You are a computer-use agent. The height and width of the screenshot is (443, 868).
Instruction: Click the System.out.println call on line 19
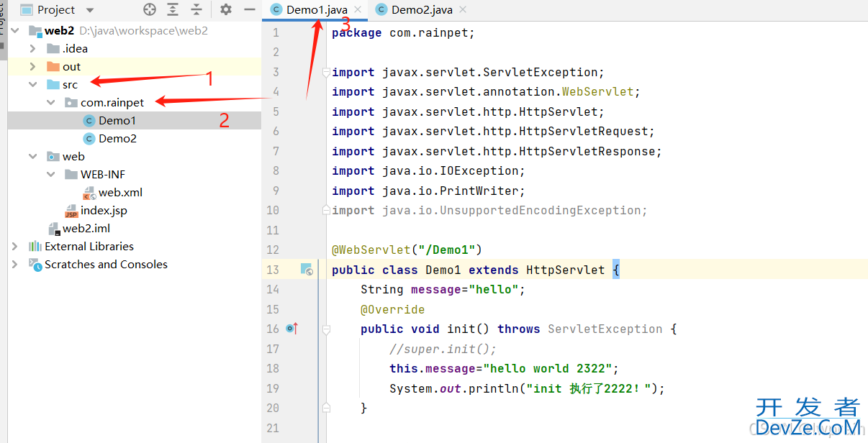pos(527,389)
